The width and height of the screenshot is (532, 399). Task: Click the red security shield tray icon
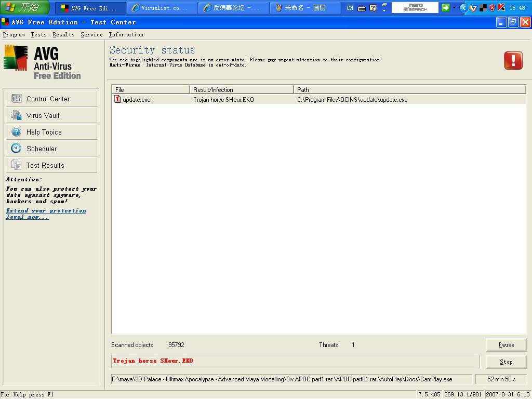[492, 8]
